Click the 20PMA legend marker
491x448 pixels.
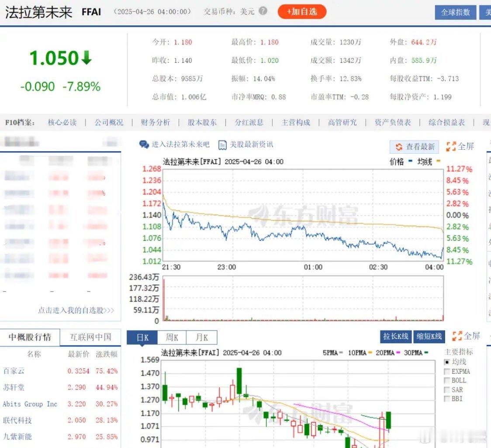pos(398,353)
